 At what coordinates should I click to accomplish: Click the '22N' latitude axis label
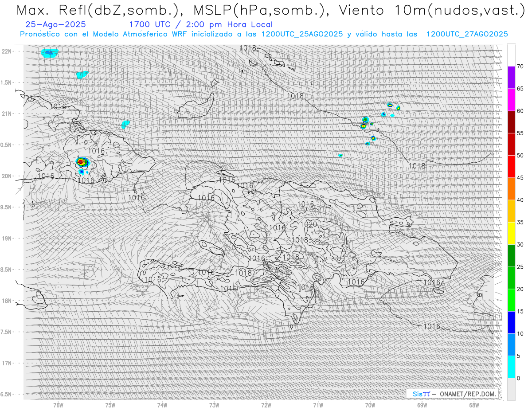pos(7,51)
